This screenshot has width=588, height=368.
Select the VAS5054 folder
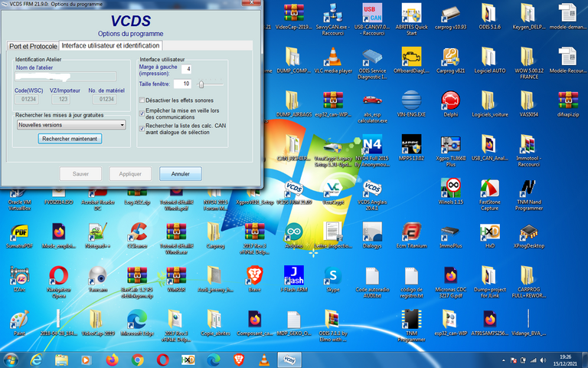529,104
